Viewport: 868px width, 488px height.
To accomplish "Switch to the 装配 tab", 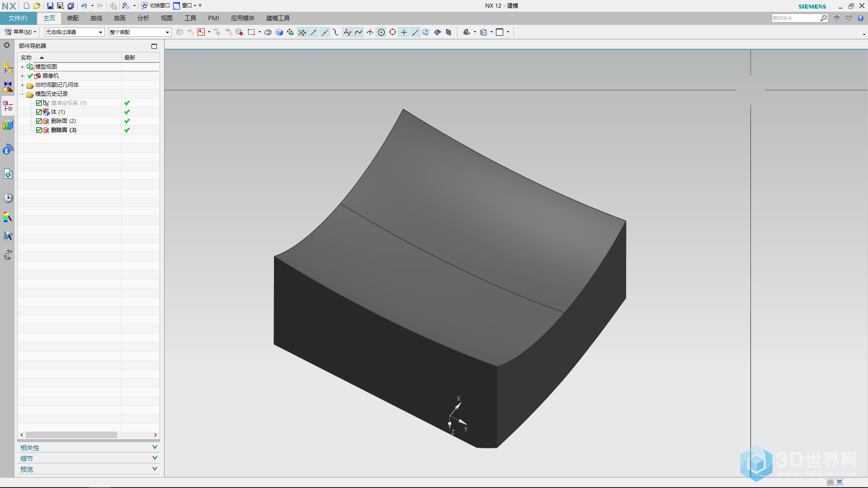I will click(73, 18).
